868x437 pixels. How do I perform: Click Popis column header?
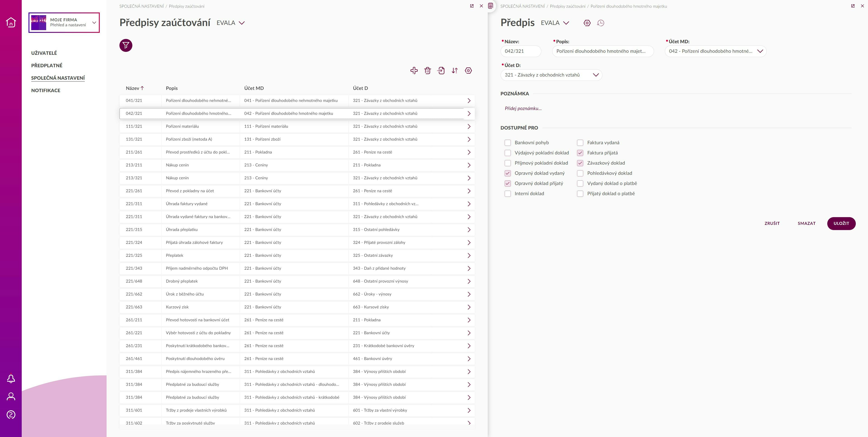click(171, 88)
